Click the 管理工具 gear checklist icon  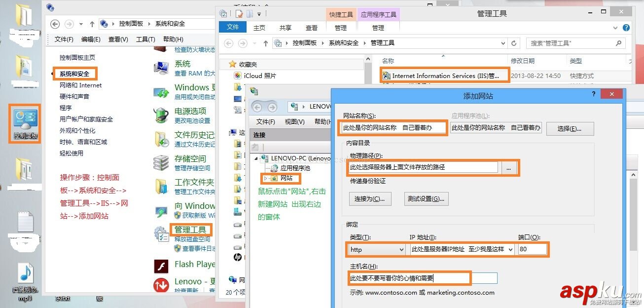[x=162, y=234]
